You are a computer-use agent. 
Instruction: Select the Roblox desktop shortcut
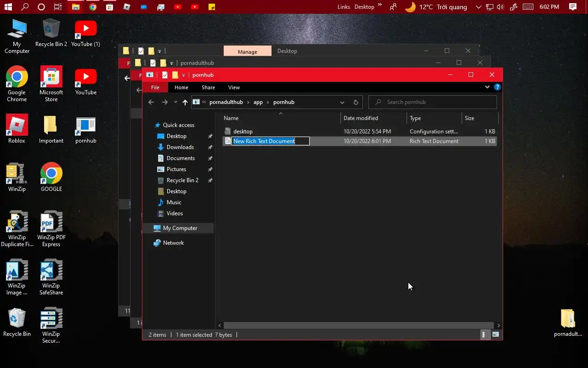pos(17,129)
